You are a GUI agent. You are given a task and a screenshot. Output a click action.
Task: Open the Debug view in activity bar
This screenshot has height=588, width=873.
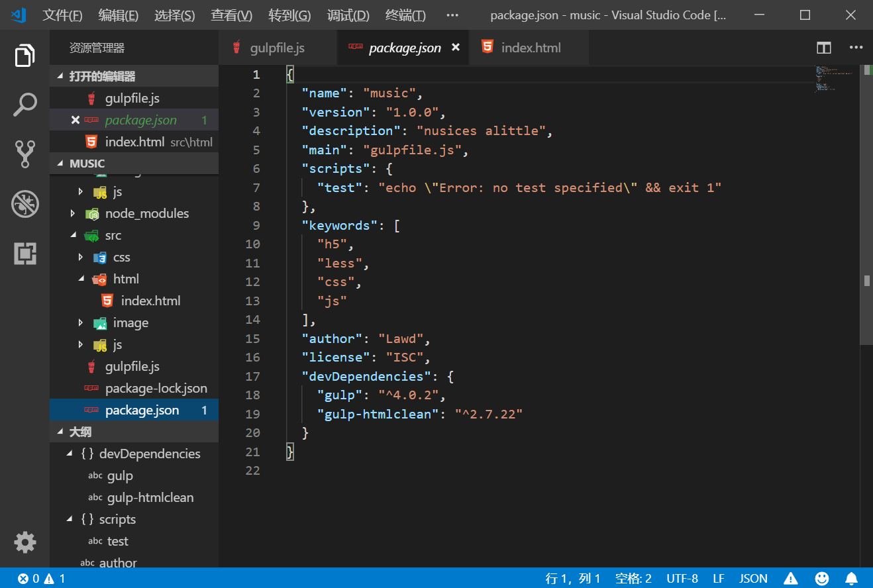pyautogui.click(x=25, y=204)
